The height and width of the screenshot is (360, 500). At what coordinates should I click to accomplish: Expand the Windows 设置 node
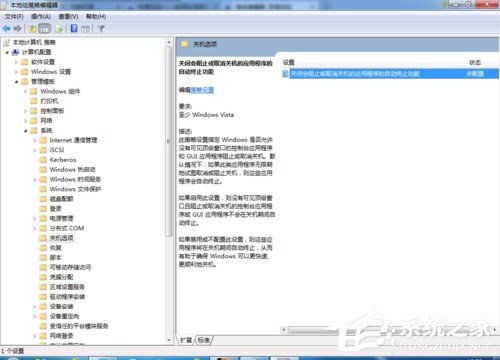coord(16,72)
